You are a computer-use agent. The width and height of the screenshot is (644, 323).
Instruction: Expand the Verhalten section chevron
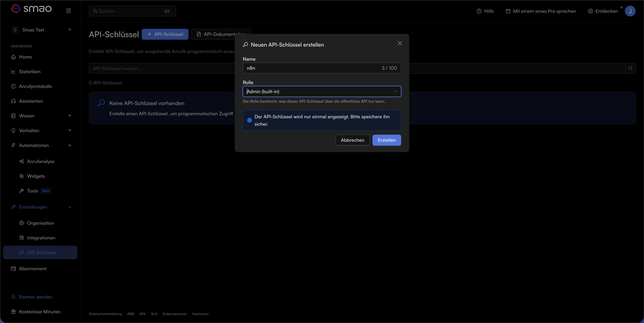70,130
